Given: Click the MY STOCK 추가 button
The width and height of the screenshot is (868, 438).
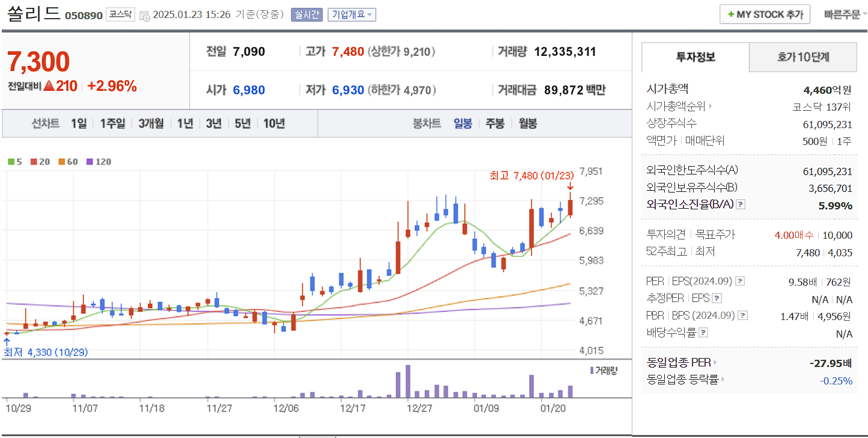Looking at the screenshot, I should 765,14.
